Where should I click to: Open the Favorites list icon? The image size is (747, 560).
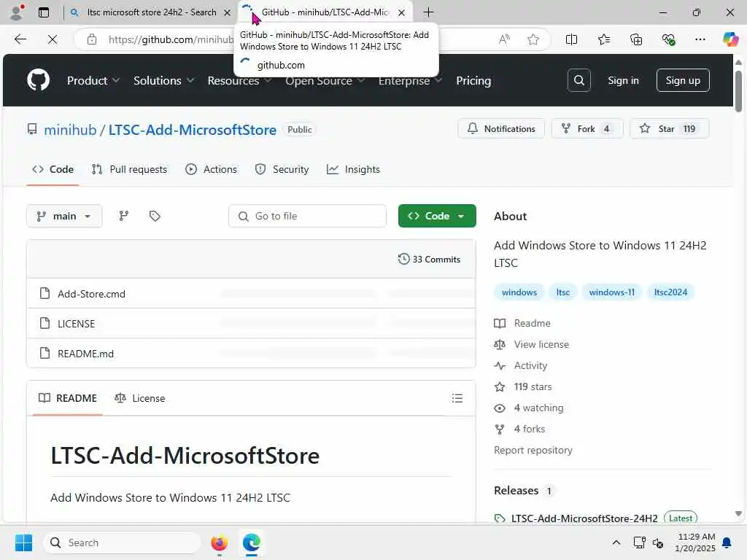[x=603, y=39]
